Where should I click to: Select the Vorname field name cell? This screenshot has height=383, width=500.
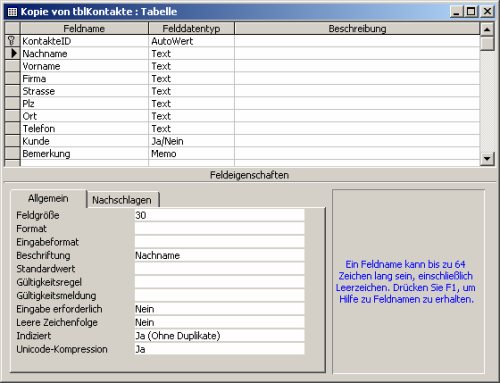(84, 66)
